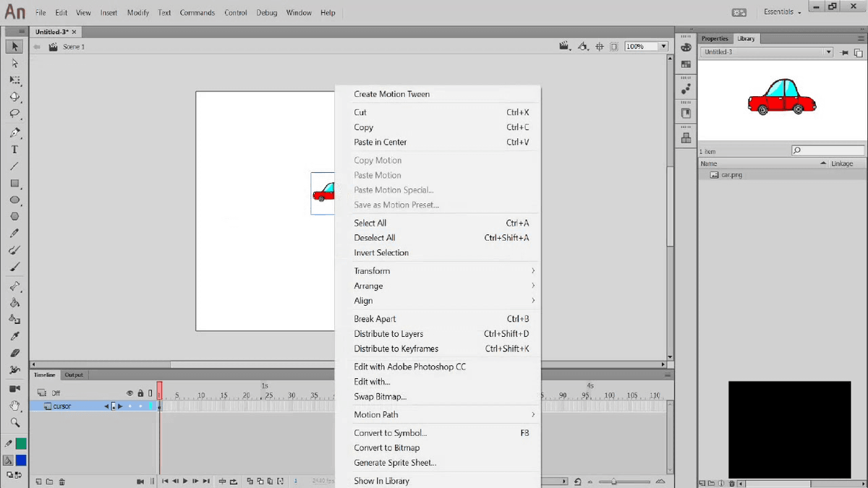Pick the Lasso tool
This screenshot has height=488, width=868.
tap(14, 114)
